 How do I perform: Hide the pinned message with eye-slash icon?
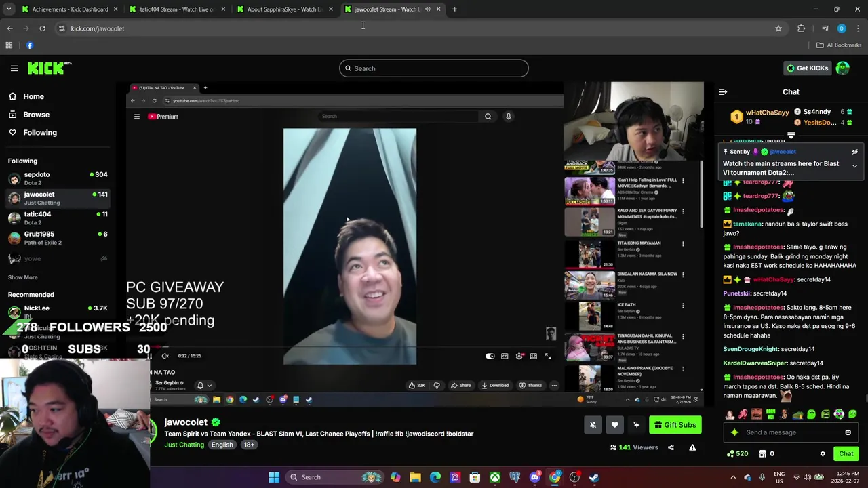tap(854, 152)
